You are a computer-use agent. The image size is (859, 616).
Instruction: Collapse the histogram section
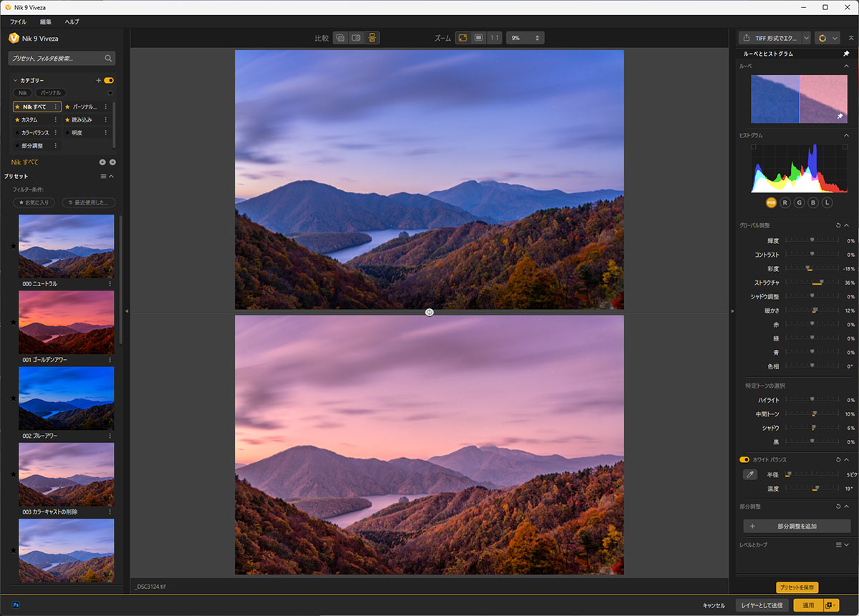(x=846, y=135)
